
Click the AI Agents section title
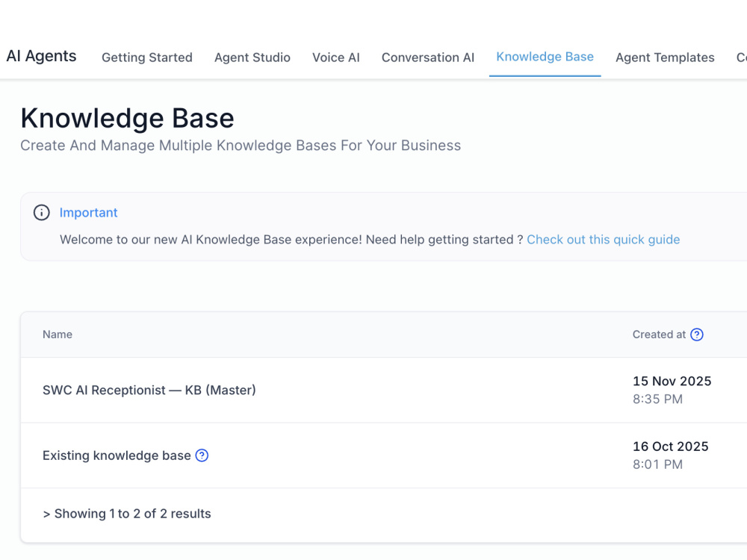tap(41, 56)
